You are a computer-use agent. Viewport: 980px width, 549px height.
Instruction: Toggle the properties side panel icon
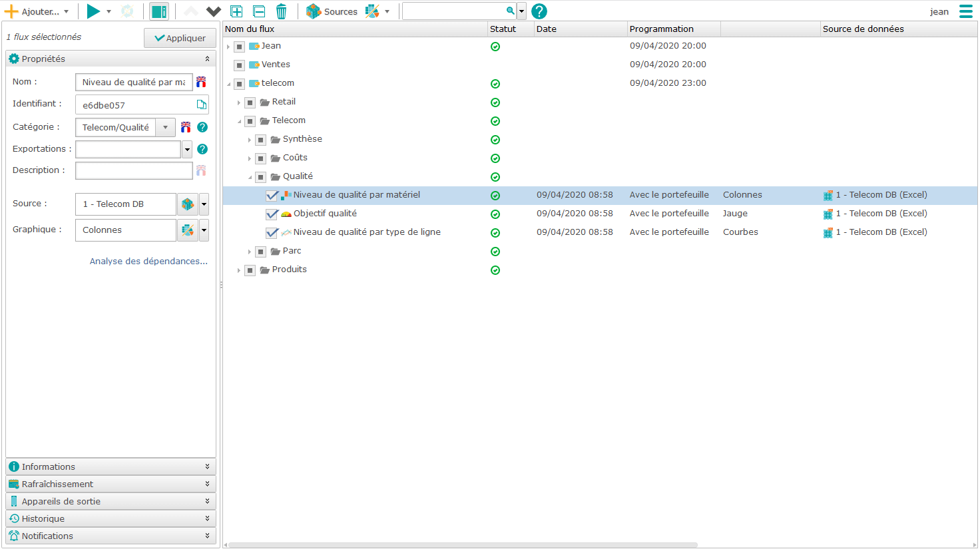[158, 11]
